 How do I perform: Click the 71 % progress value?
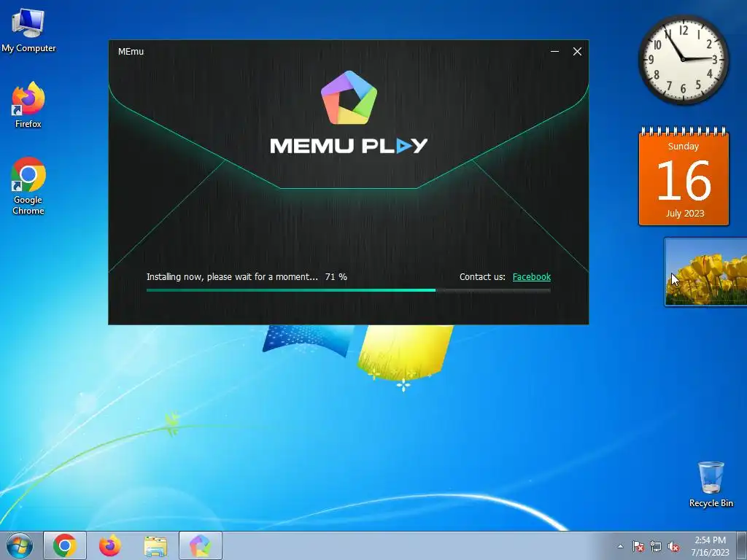(x=336, y=276)
